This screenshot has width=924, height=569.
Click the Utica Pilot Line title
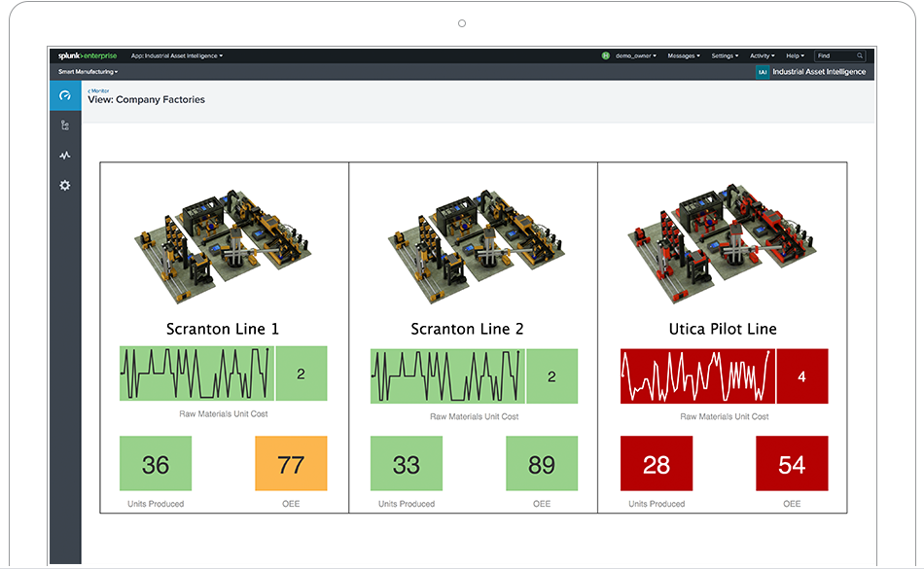click(x=723, y=329)
